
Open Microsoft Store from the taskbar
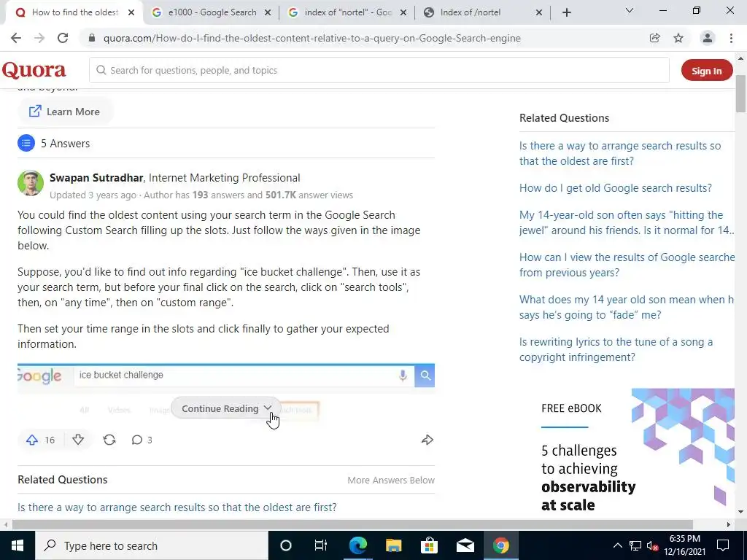(429, 545)
